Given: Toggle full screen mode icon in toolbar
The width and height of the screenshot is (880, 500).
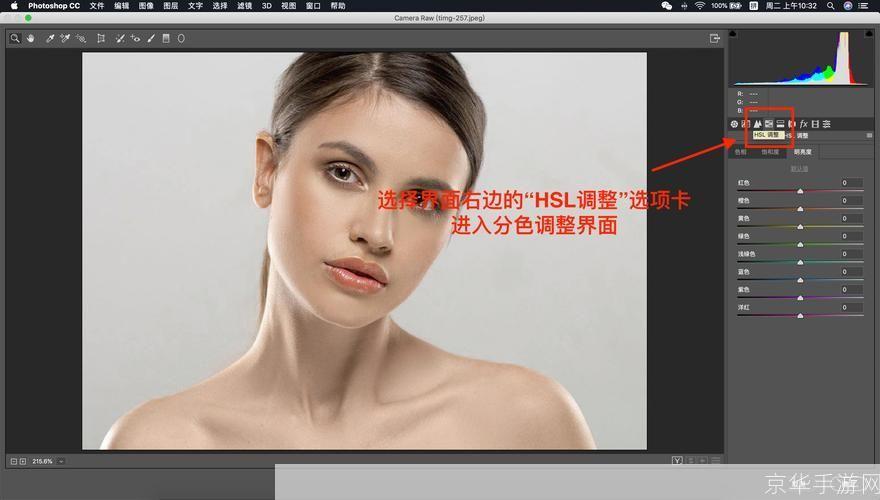Looking at the screenshot, I should [714, 38].
